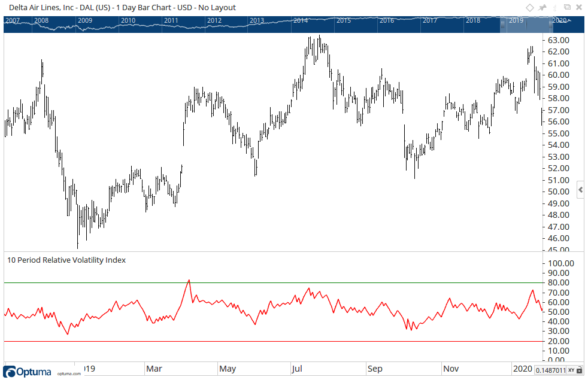588x380 pixels.
Task: Click the 57.00 price scale label
Action: pos(559,110)
